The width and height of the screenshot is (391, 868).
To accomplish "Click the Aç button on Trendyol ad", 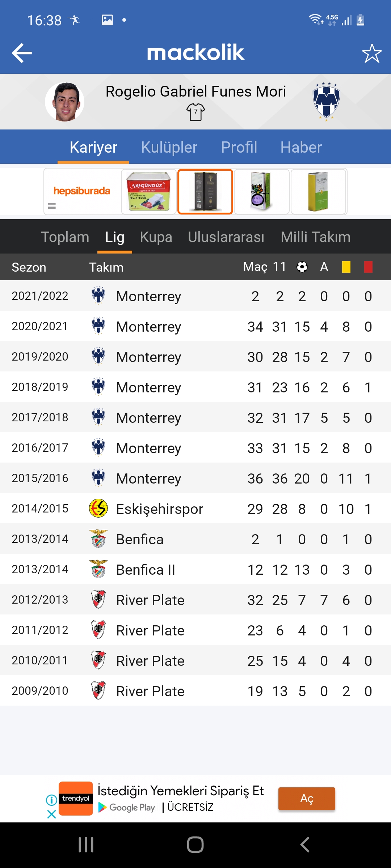I will coord(307,799).
